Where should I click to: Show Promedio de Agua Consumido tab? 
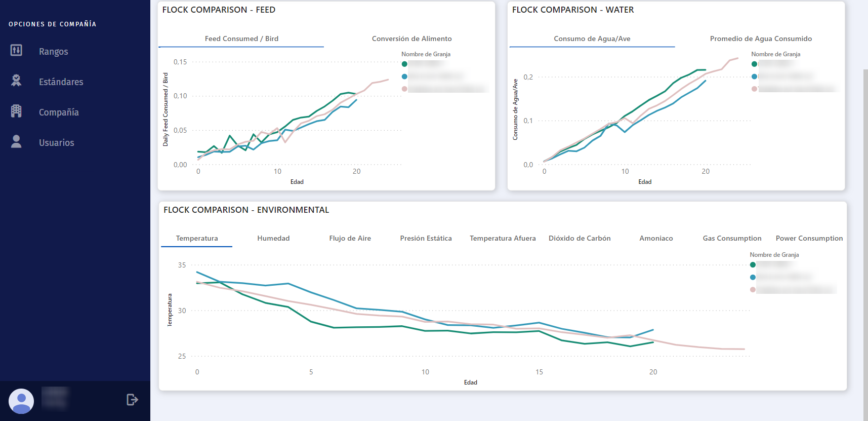point(761,39)
